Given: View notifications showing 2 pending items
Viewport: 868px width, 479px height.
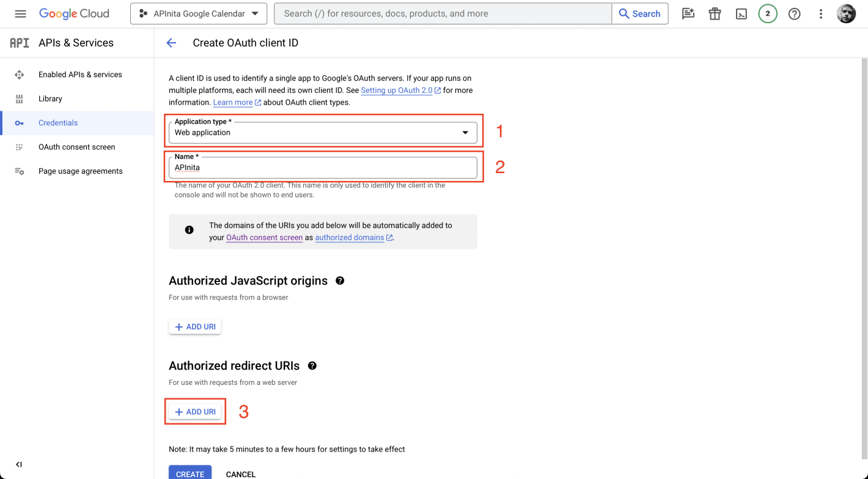Looking at the screenshot, I should click(768, 13).
